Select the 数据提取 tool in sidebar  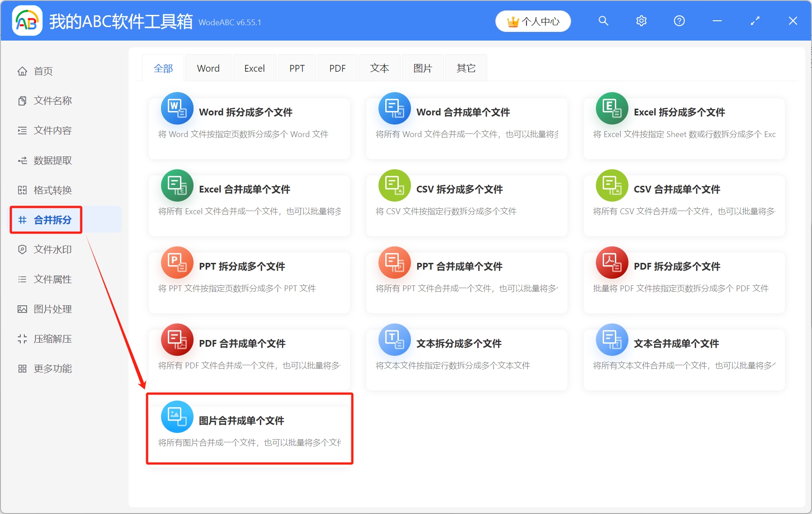pos(52,160)
